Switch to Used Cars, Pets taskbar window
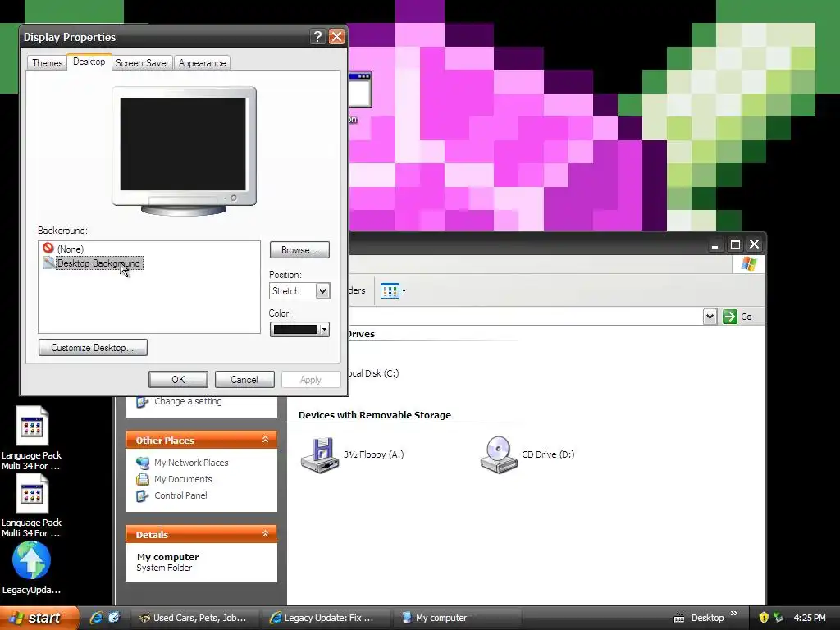Image resolution: width=840 pixels, height=630 pixels. click(195, 618)
